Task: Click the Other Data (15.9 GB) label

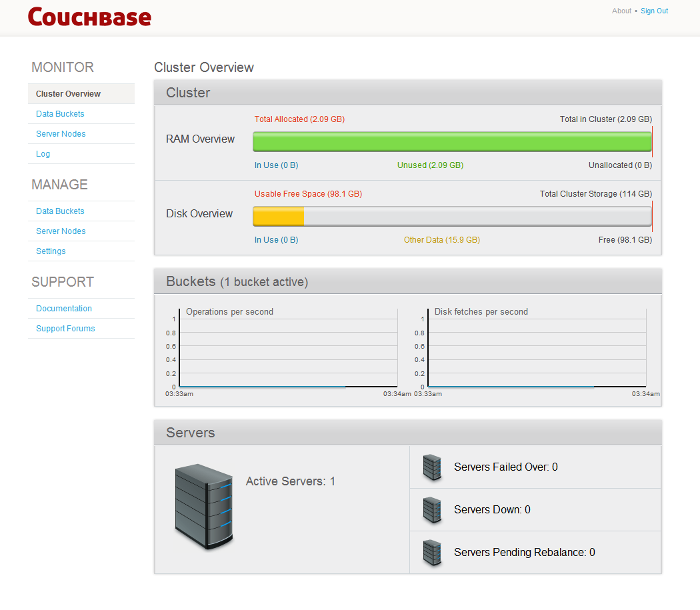Action: [x=442, y=240]
